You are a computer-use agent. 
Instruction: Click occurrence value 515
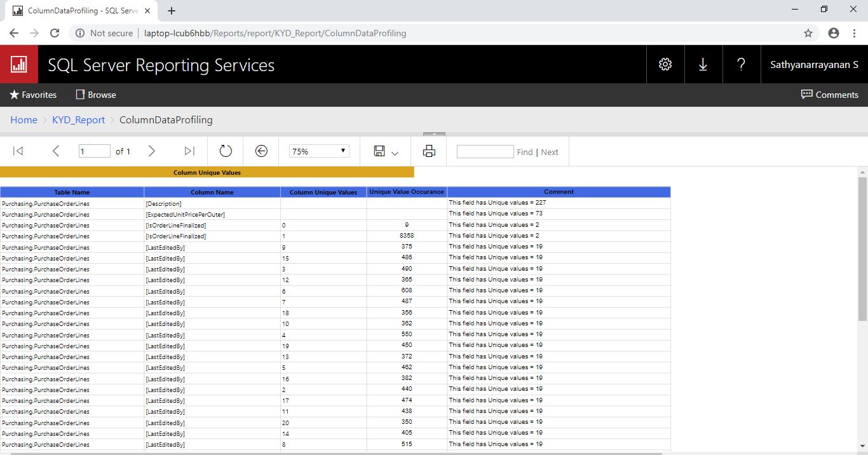pos(407,444)
